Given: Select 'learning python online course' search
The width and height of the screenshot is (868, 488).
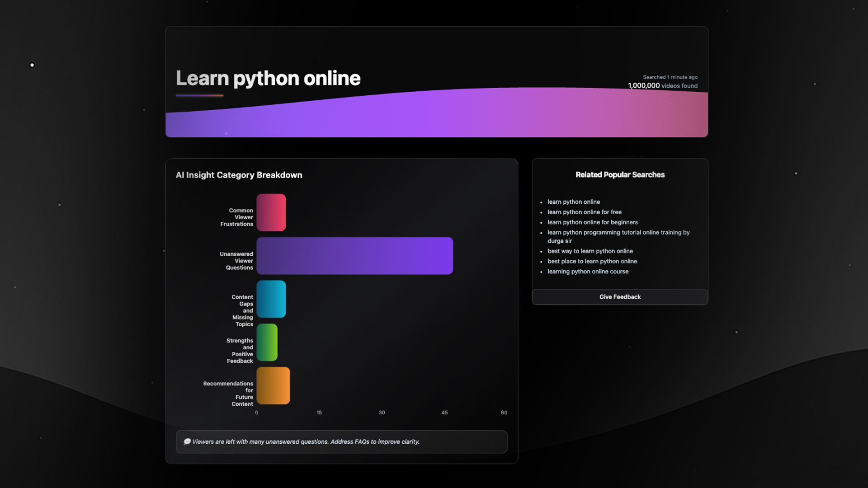Looking at the screenshot, I should point(588,272).
